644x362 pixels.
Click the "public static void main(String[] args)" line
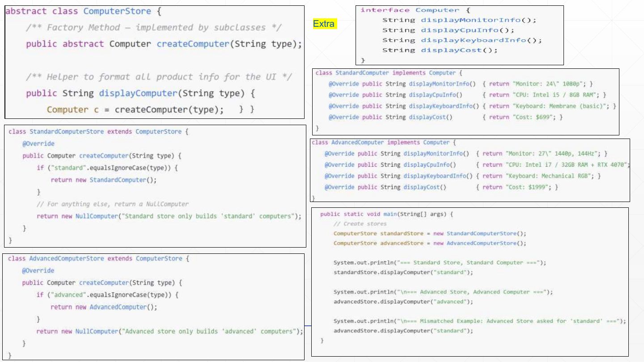click(387, 214)
